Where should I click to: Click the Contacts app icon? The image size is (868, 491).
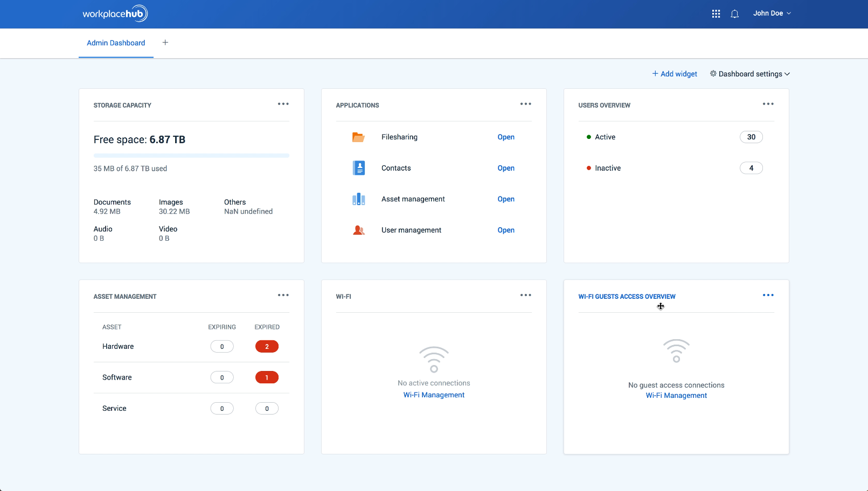[x=359, y=168]
